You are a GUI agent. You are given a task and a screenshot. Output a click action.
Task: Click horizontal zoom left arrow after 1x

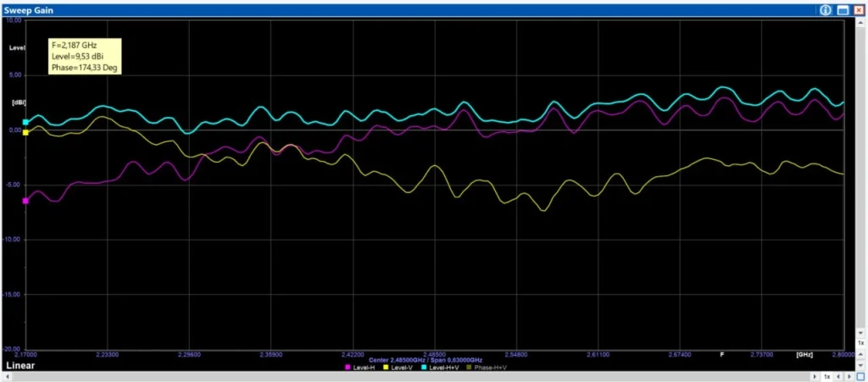point(838,376)
